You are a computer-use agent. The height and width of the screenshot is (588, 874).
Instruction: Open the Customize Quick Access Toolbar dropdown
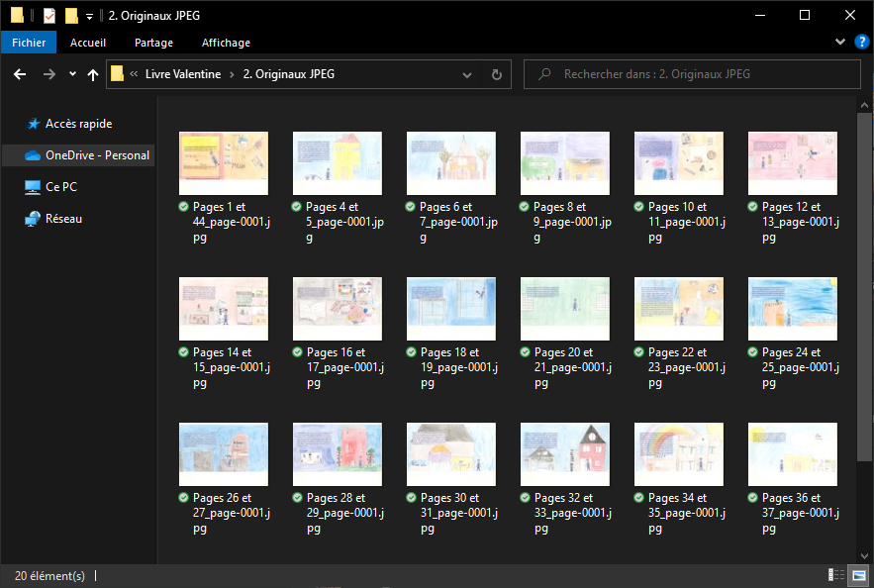pyautogui.click(x=89, y=16)
